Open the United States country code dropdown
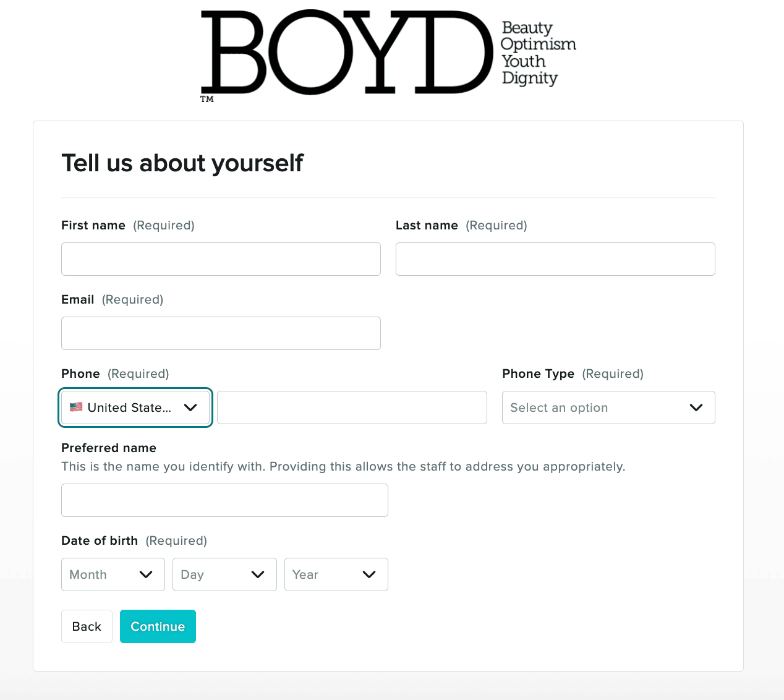The height and width of the screenshot is (700, 784). (x=135, y=408)
